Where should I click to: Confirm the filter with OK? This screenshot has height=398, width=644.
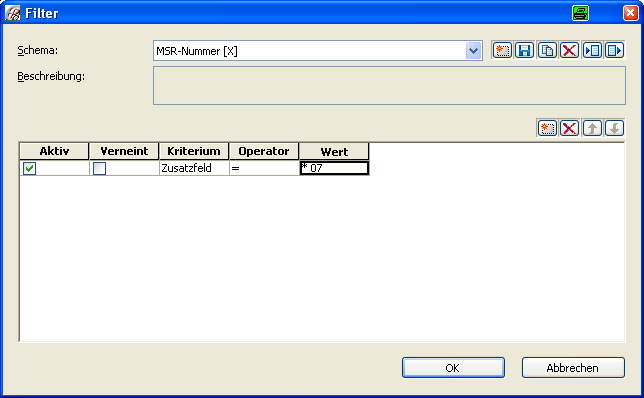[x=453, y=368]
